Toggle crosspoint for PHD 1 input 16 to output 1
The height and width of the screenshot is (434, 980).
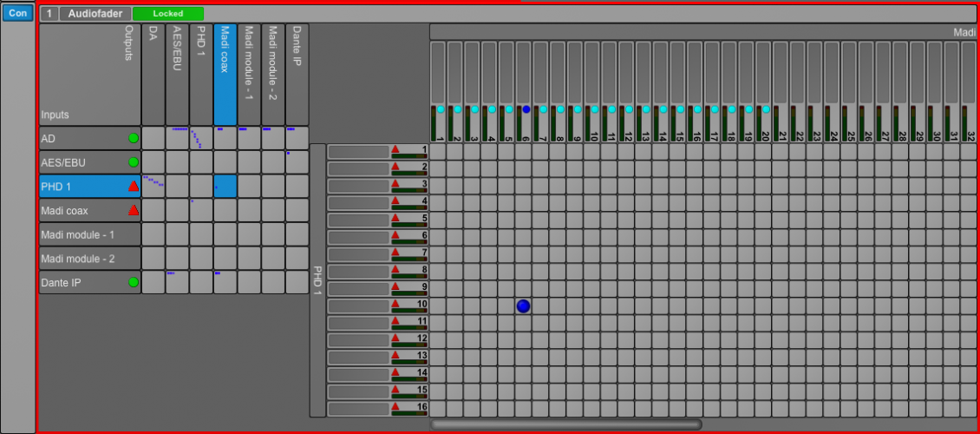coord(437,409)
